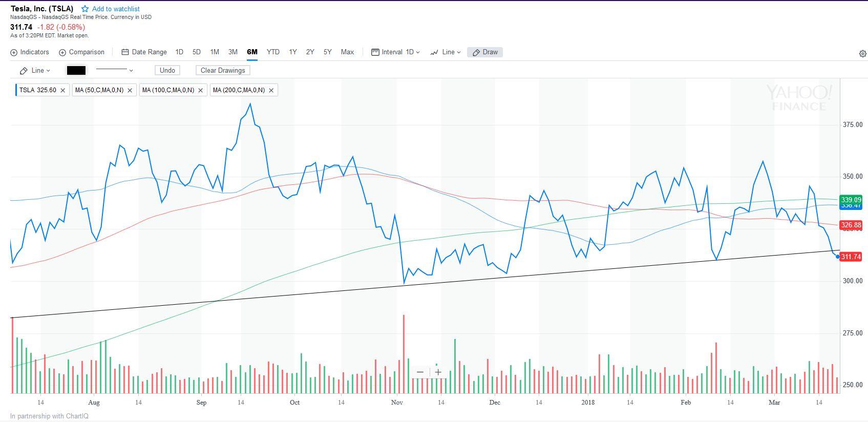The height and width of the screenshot is (422, 868).
Task: Remove the MA 50 indicator
Action: (x=130, y=90)
